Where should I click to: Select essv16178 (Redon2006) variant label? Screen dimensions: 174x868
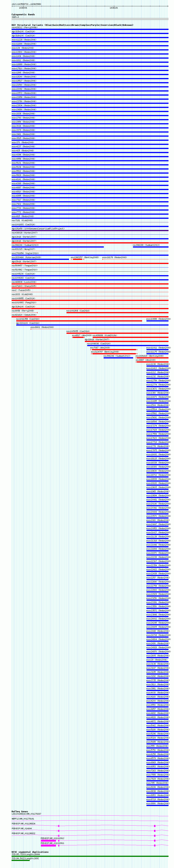coord(115,258)
